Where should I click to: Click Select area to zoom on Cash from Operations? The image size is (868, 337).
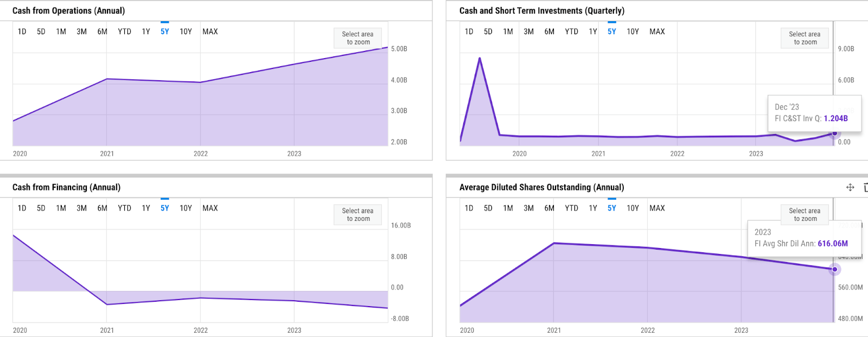pyautogui.click(x=358, y=38)
